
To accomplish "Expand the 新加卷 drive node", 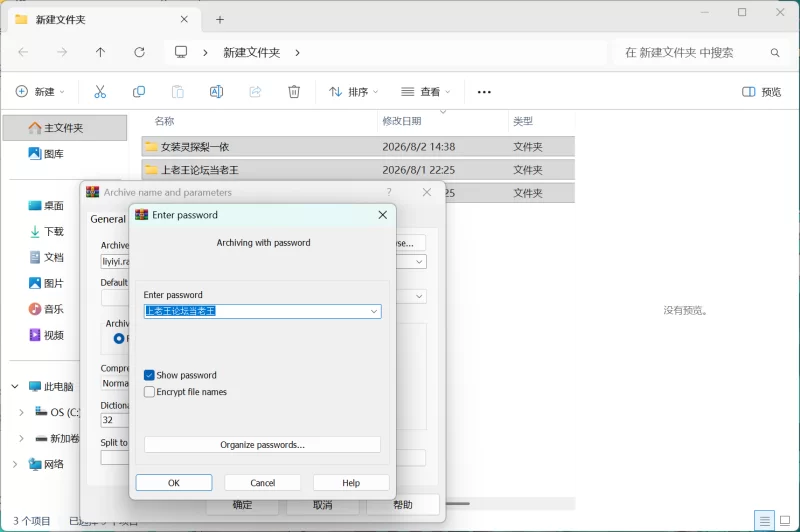I will (21, 438).
